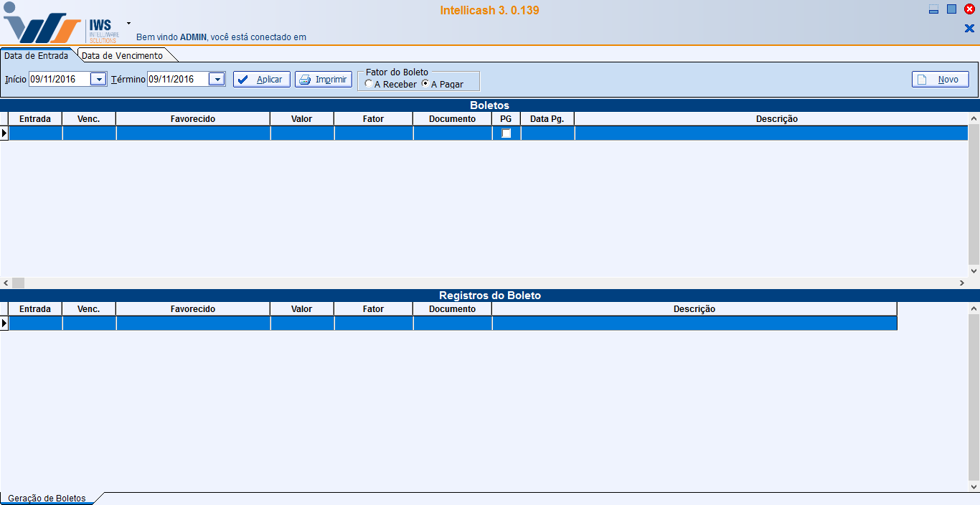Click the Imprimir button
Screen dimensions: 980x505
point(324,80)
